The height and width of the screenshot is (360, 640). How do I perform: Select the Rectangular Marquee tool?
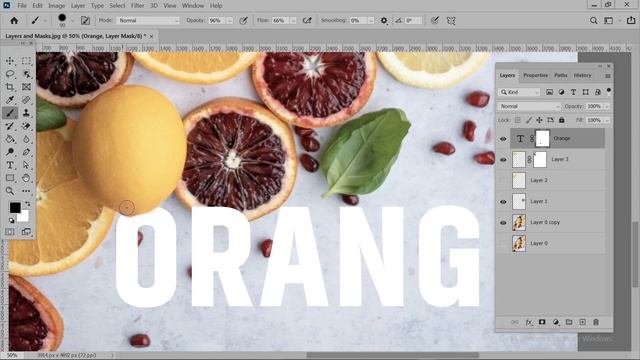(26, 61)
